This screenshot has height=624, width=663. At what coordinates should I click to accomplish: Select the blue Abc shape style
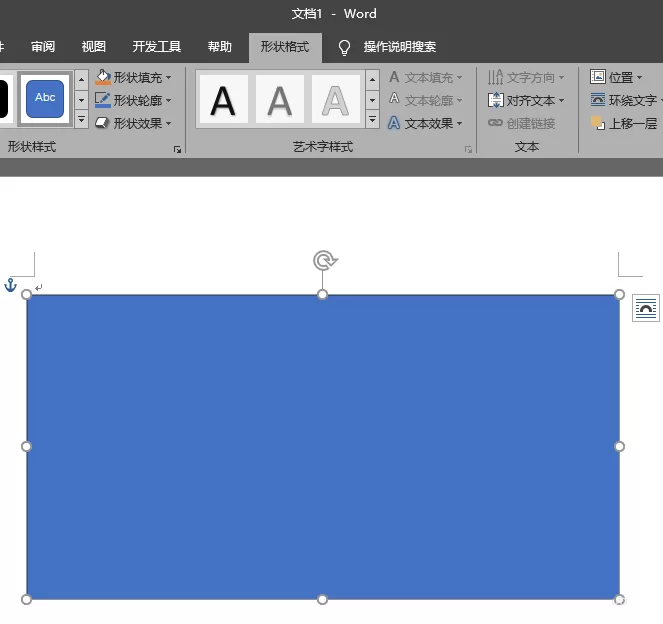coord(45,99)
